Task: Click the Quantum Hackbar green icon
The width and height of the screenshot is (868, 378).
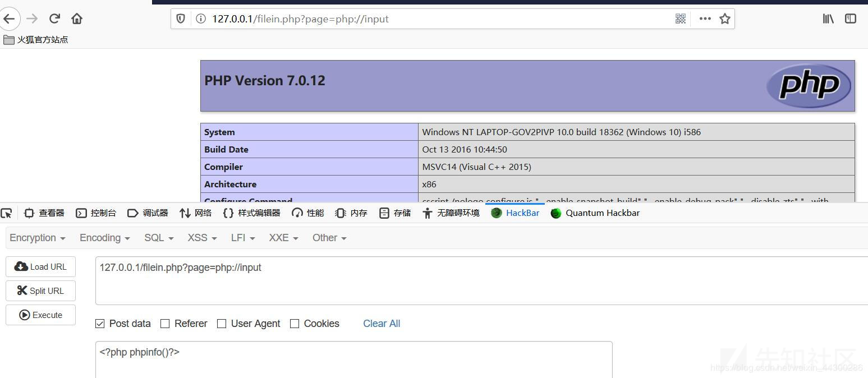Action: pos(555,213)
